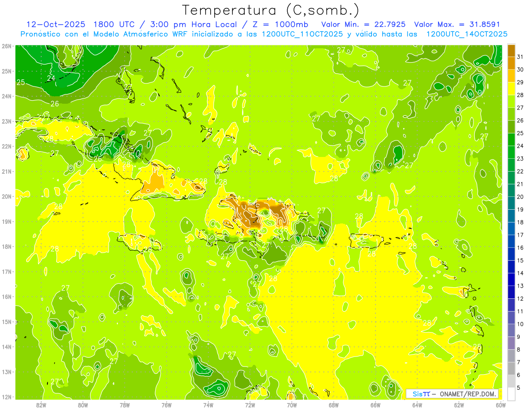This screenshot has width=532, height=411.
Task: Click 'Valor Min. = 22.7925' readout
Action: tap(364, 24)
